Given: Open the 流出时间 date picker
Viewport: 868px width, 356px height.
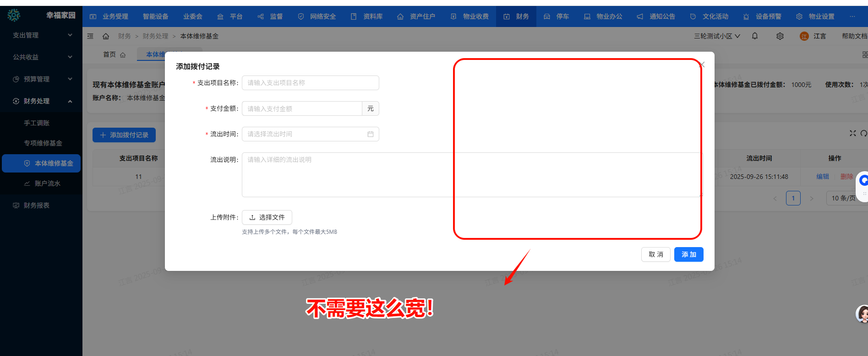Looking at the screenshot, I should click(x=311, y=134).
